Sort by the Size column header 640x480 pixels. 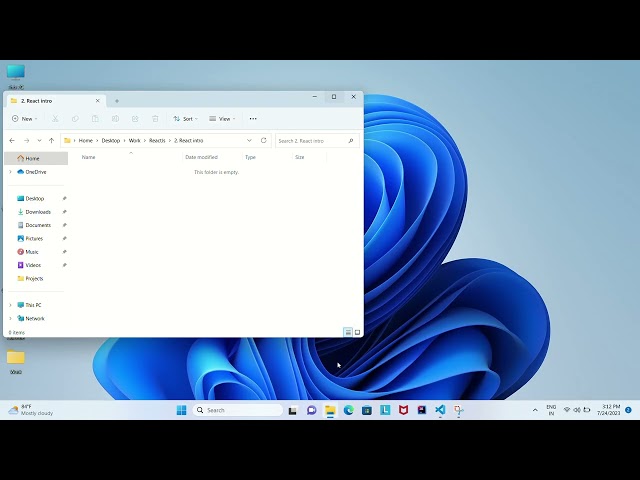coord(300,157)
